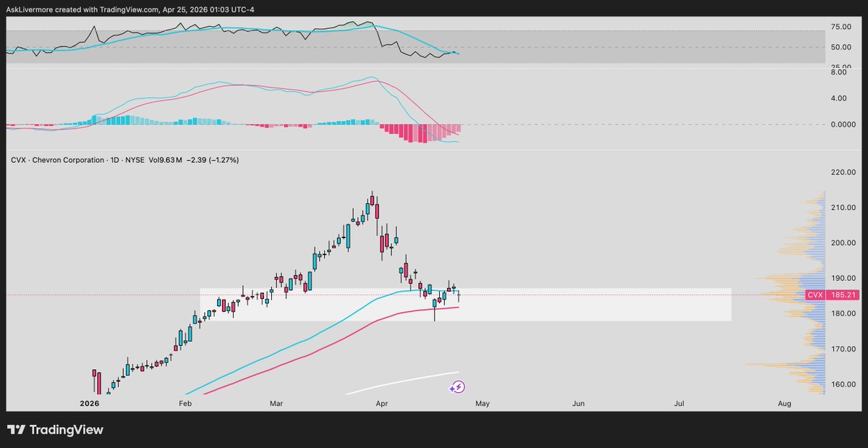Click the 190.00 price axis label
Image resolution: width=868 pixels, height=448 pixels.
point(843,279)
